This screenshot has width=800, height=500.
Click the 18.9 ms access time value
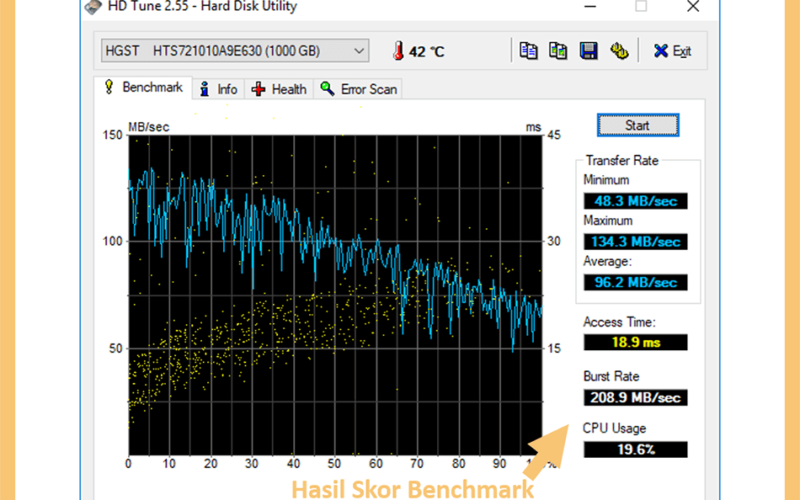635,342
